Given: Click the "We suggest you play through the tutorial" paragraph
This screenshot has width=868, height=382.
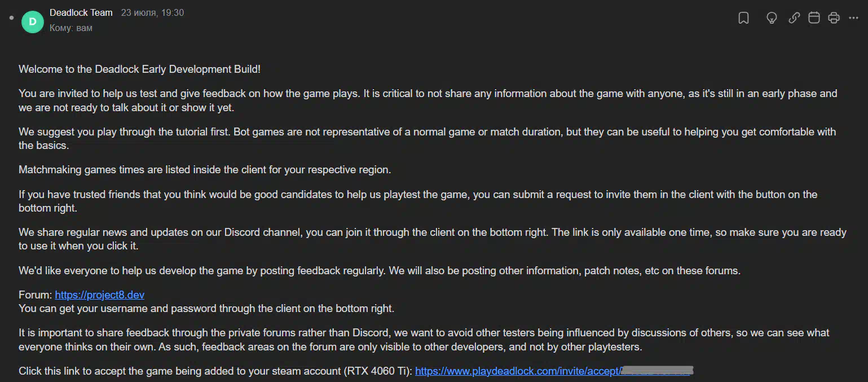Looking at the screenshot, I should click(428, 138).
